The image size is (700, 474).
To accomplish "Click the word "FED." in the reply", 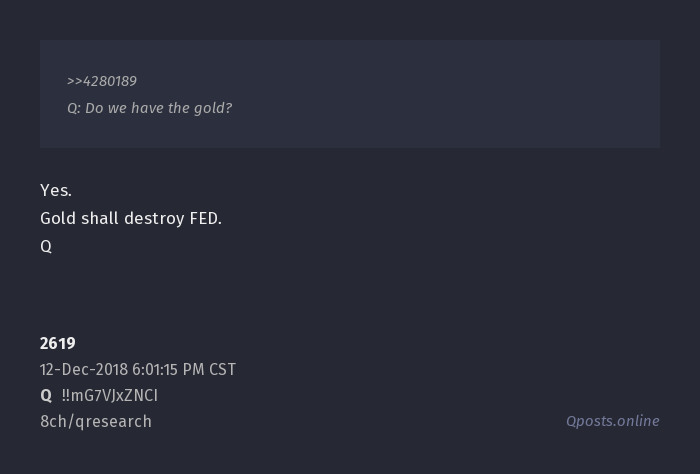I will click(206, 218).
